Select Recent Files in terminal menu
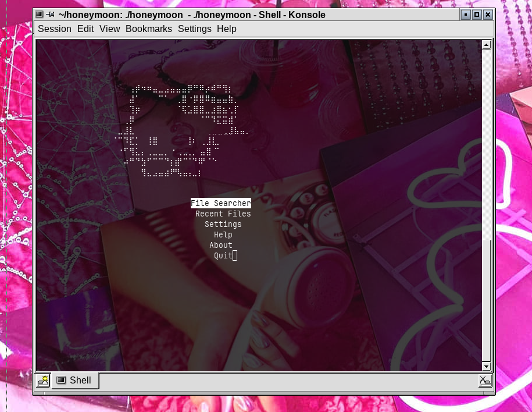 223,214
